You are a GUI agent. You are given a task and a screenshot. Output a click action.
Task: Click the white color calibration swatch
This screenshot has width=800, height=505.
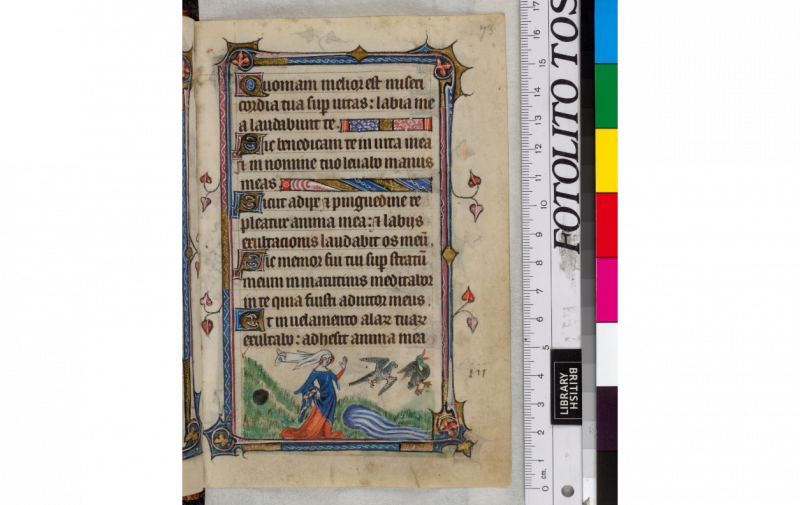pos(606,353)
